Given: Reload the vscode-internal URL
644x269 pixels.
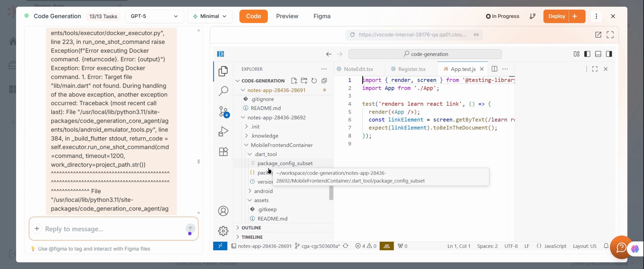Looking at the screenshot, I should [352, 35].
